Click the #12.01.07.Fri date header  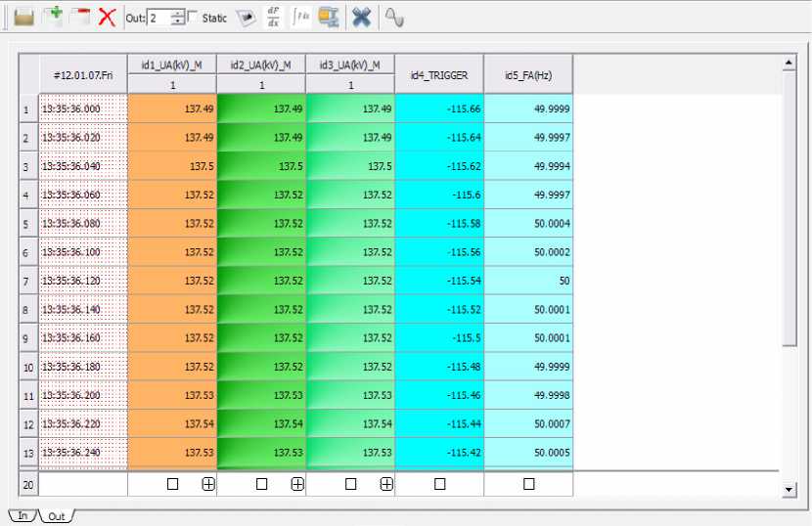coord(83,74)
